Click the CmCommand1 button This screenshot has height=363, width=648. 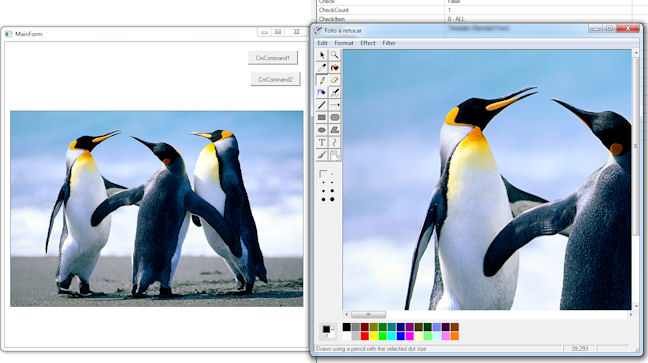(273, 58)
